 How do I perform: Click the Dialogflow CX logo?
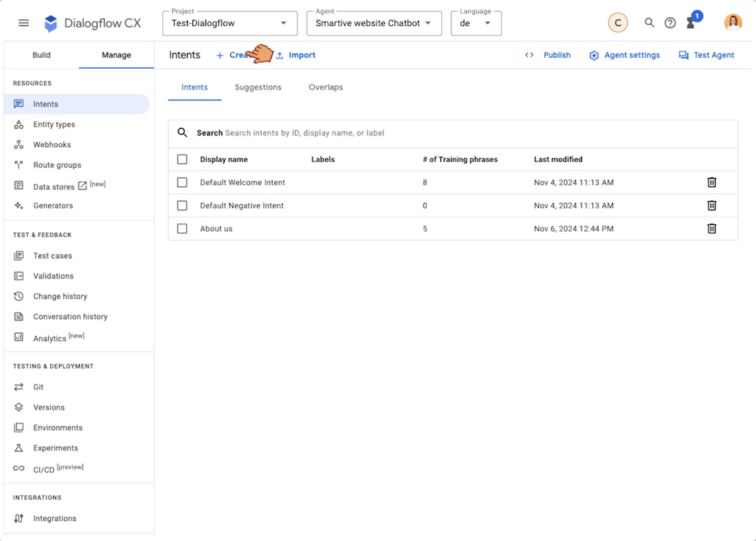92,23
